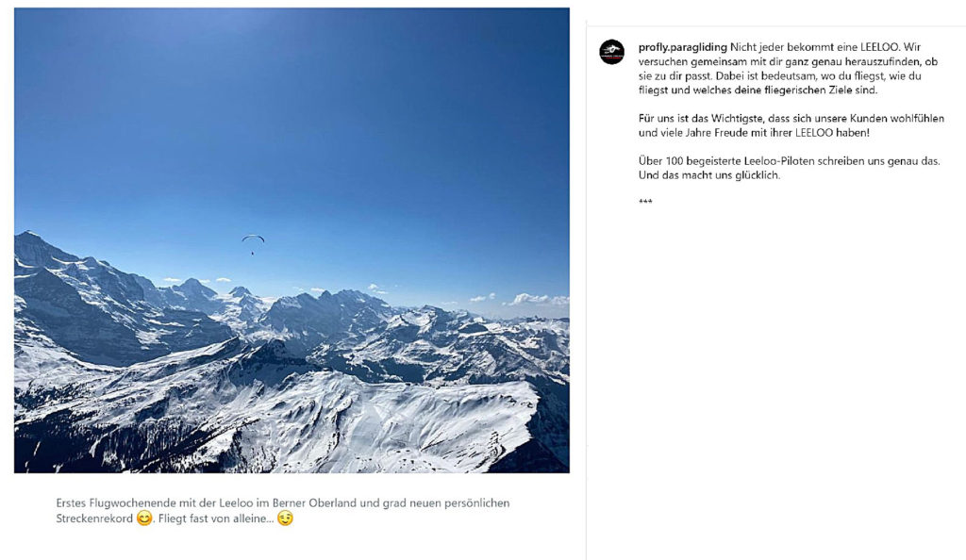Click the clear blue sky atop the photo

[x=283, y=94]
